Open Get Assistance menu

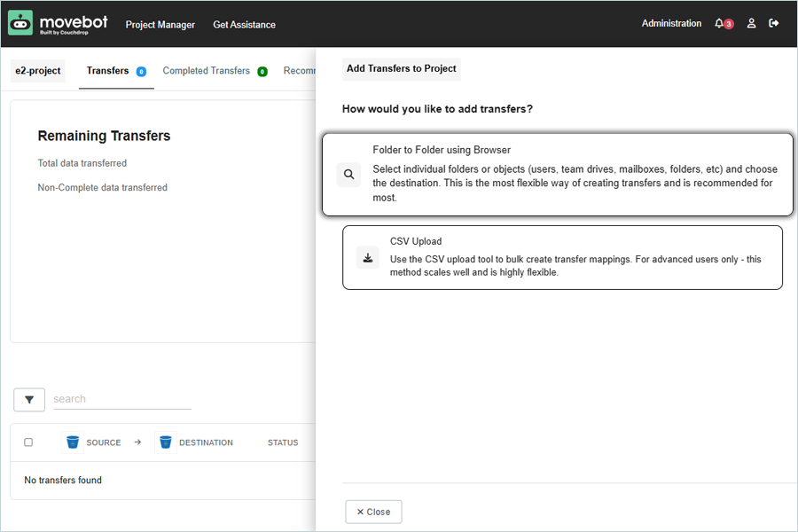[244, 25]
